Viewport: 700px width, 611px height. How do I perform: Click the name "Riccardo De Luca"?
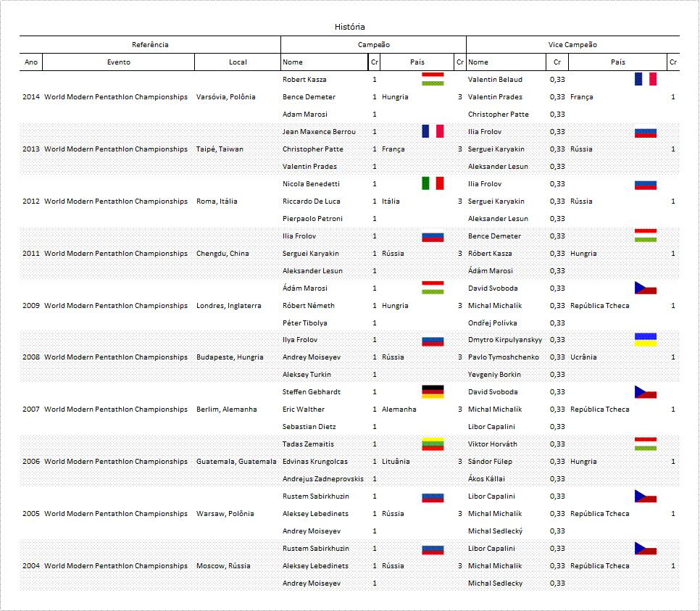[x=312, y=201]
